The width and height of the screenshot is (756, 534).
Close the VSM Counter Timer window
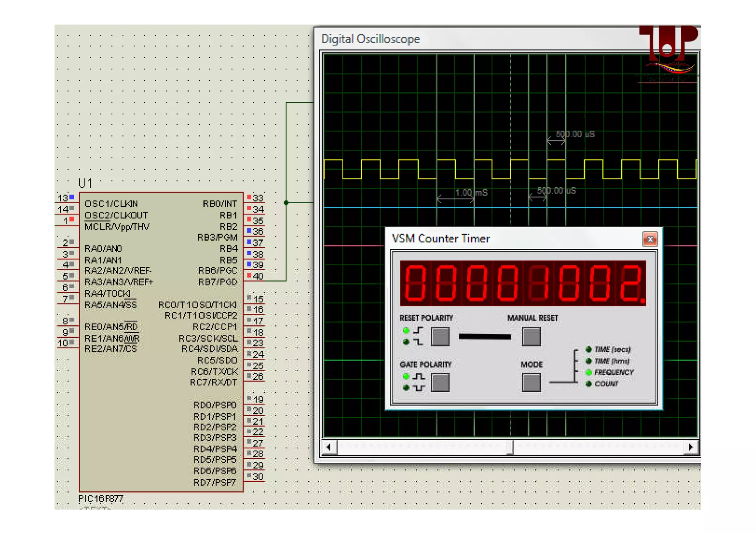649,239
